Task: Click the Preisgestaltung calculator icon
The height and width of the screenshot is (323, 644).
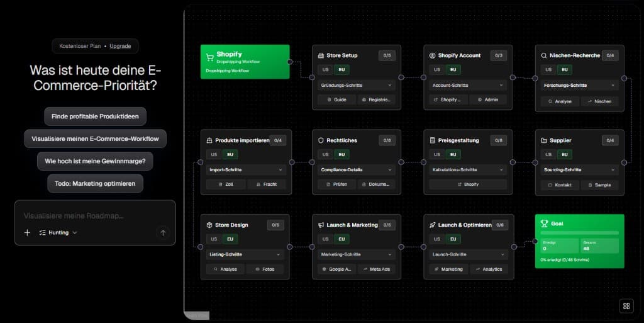Action: (x=433, y=140)
